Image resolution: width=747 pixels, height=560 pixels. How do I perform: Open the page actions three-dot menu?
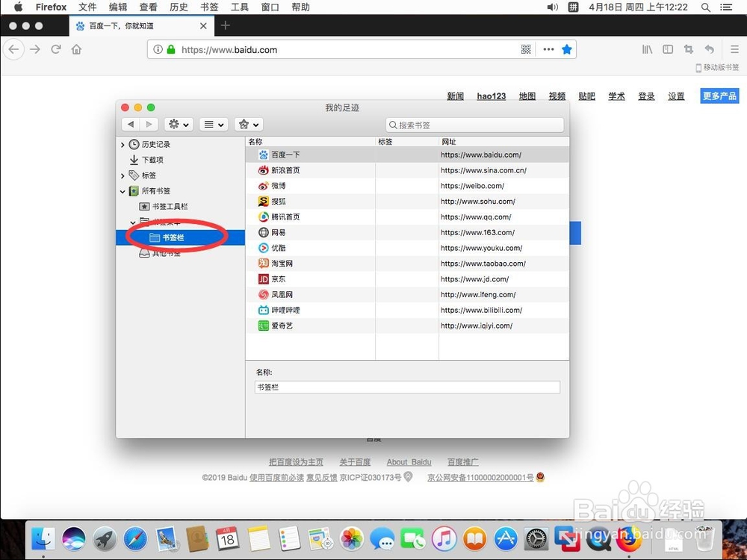(x=548, y=49)
